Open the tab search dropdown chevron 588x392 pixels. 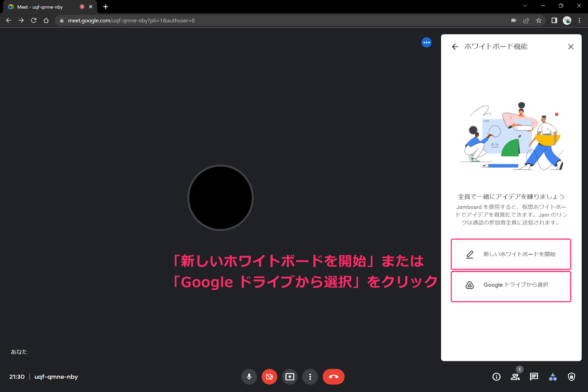[x=525, y=6]
